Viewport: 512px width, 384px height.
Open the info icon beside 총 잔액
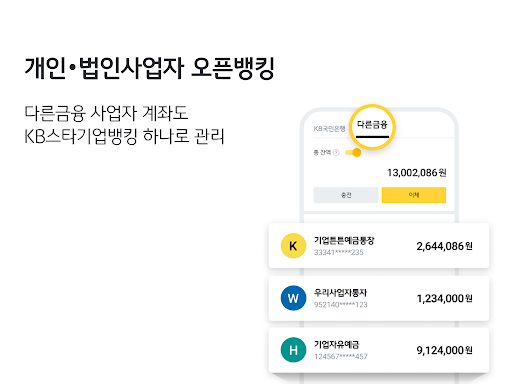click(336, 153)
